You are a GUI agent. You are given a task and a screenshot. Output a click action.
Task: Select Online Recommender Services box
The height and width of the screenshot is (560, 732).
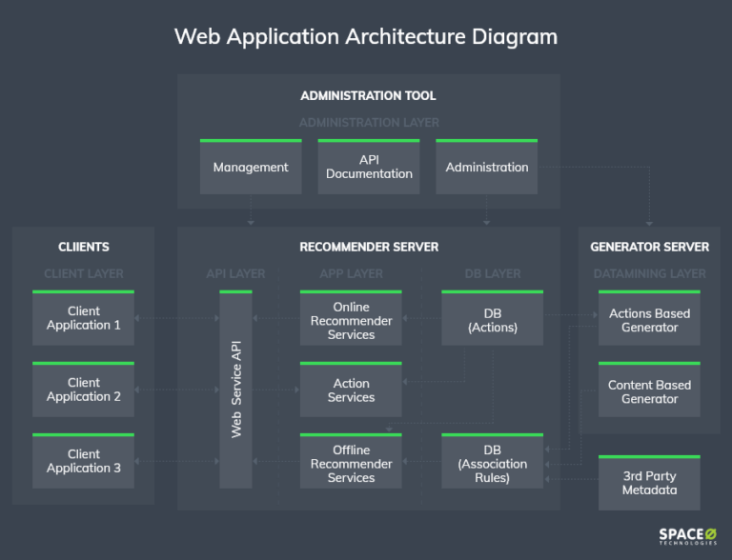tap(351, 318)
